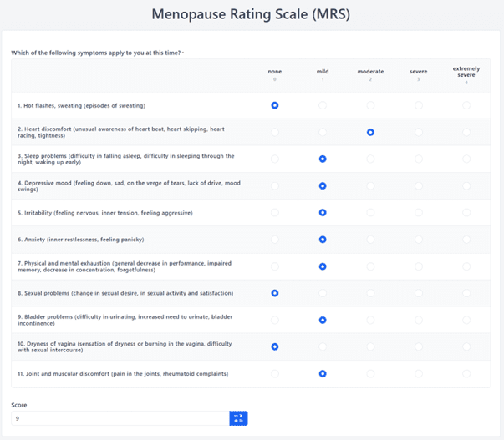Set Anxiety rating to 'none'
The image size is (504, 440).
275,240
